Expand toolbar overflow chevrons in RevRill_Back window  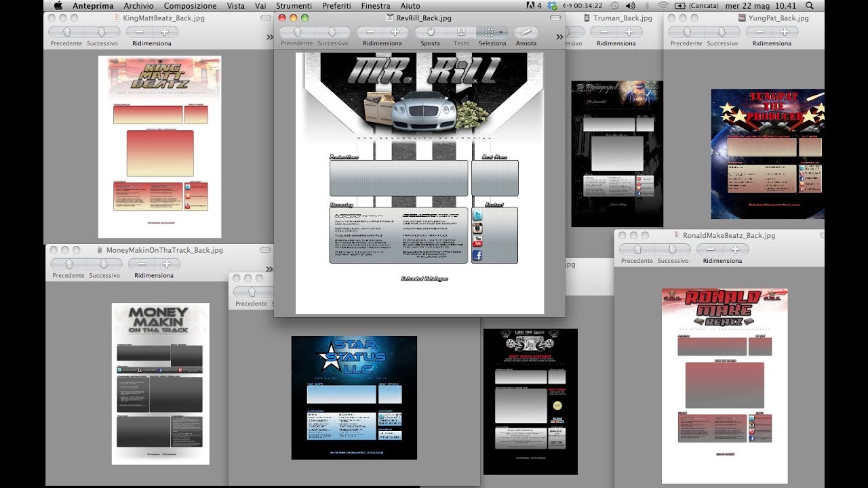[x=559, y=37]
